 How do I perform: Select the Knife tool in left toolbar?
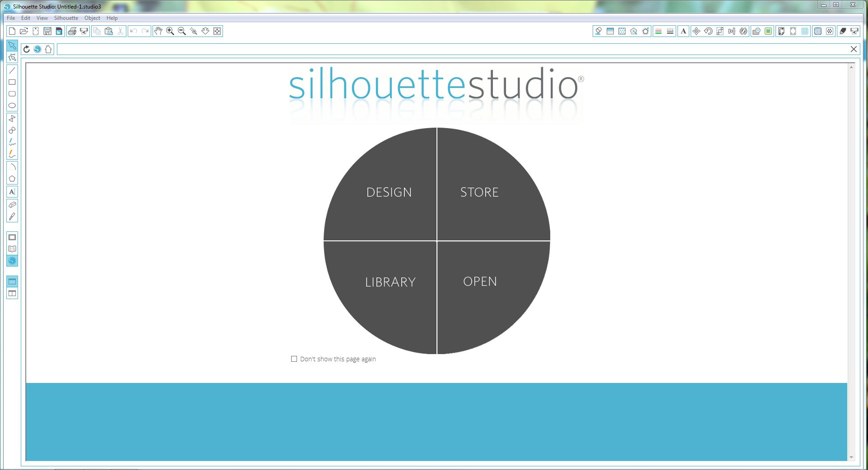[x=12, y=217]
